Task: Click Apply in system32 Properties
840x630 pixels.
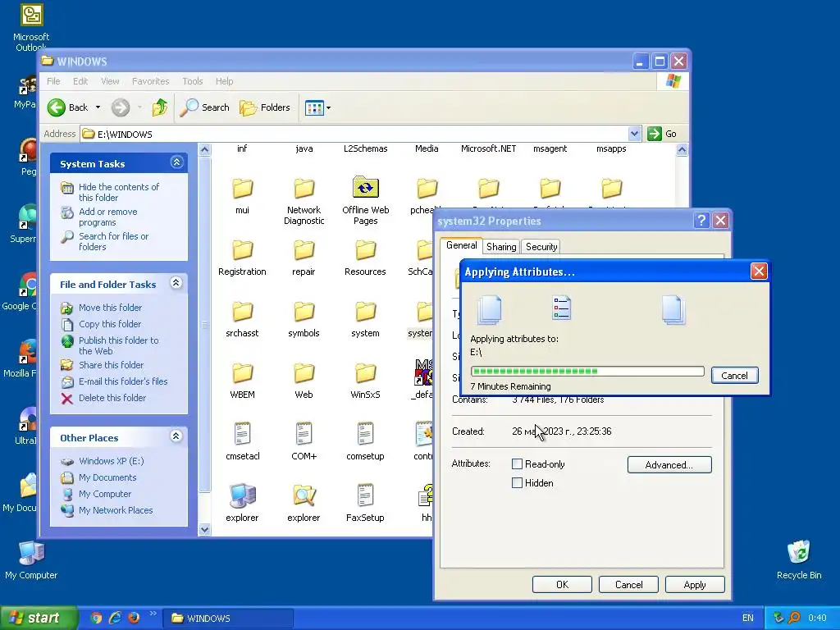Action: (x=694, y=584)
